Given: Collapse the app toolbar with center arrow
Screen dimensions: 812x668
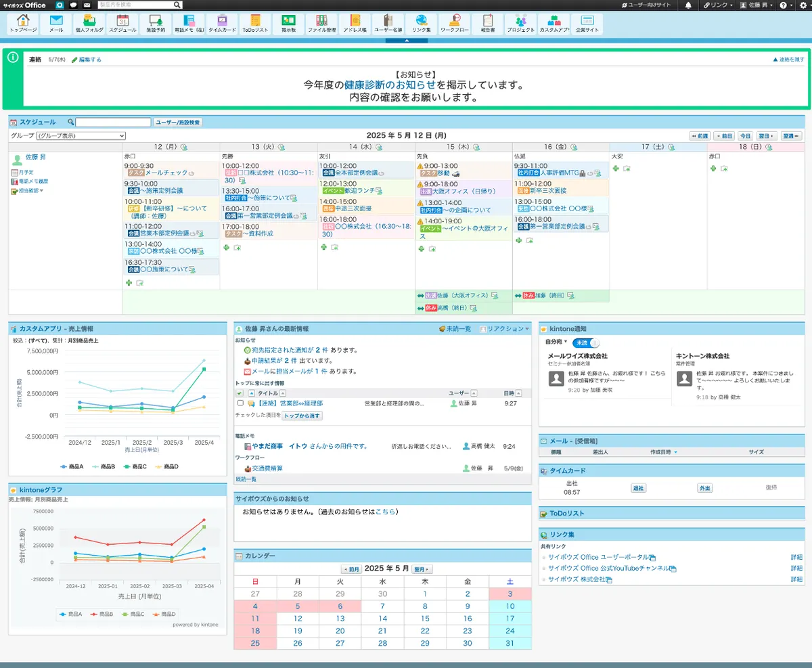Looking at the screenshot, I should (406, 41).
